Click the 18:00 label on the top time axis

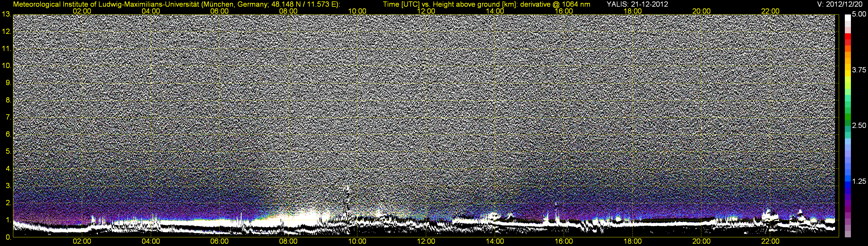(x=632, y=11)
